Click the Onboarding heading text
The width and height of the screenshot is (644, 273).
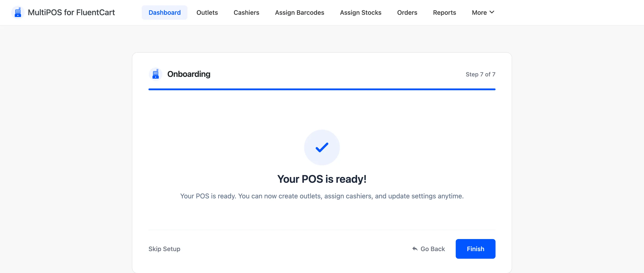189,74
